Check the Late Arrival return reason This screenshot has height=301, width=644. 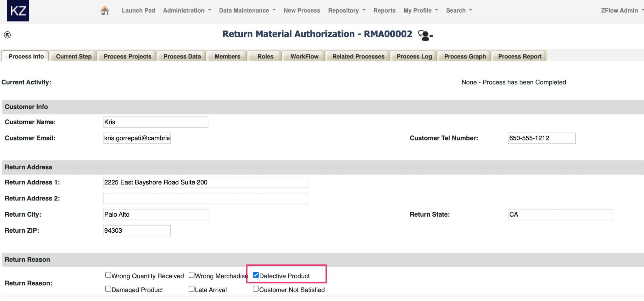(192, 288)
